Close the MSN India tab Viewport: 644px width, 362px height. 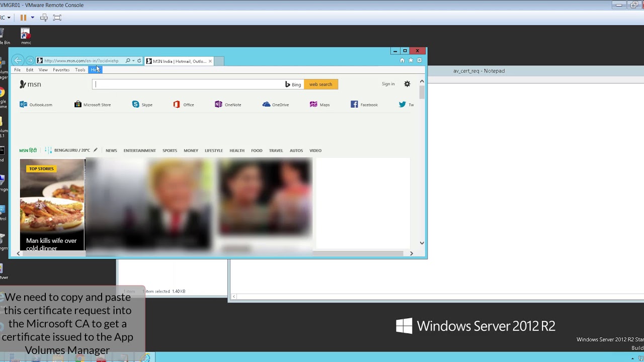coord(210,61)
